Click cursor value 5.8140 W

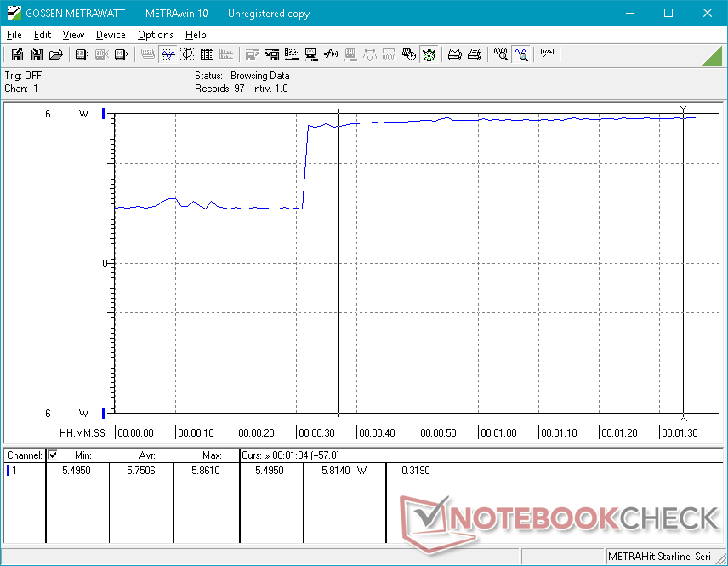click(344, 471)
